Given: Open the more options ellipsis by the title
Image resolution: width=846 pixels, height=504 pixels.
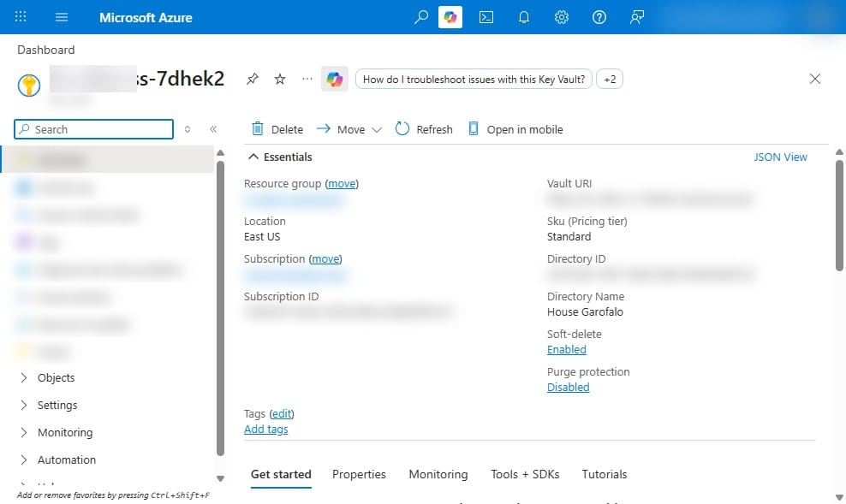Looking at the screenshot, I should 307,79.
